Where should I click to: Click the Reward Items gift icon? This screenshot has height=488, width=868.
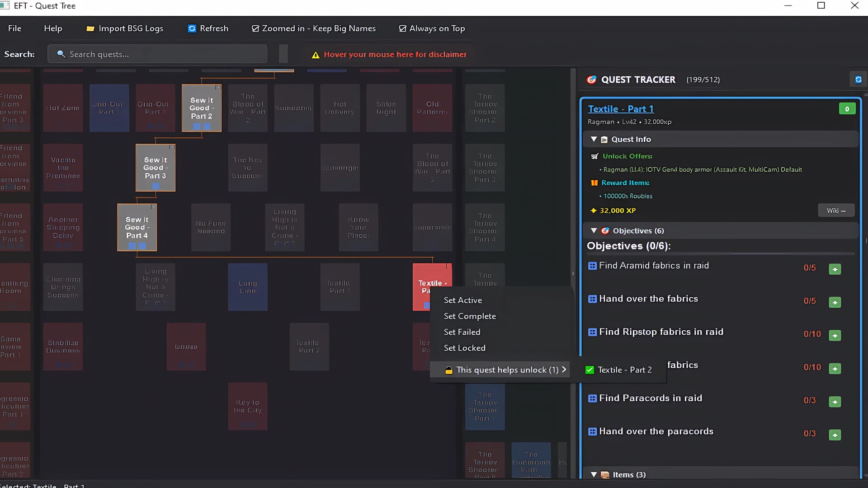[x=594, y=183]
